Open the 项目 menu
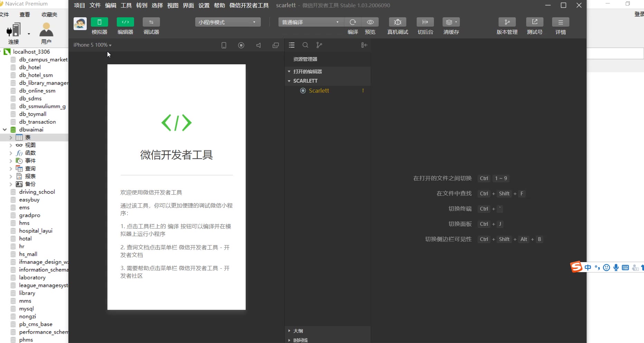The height and width of the screenshot is (343, 644). pos(79,6)
